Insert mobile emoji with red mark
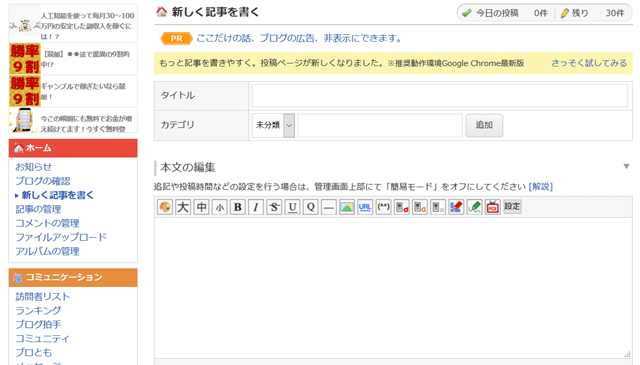 click(x=402, y=207)
